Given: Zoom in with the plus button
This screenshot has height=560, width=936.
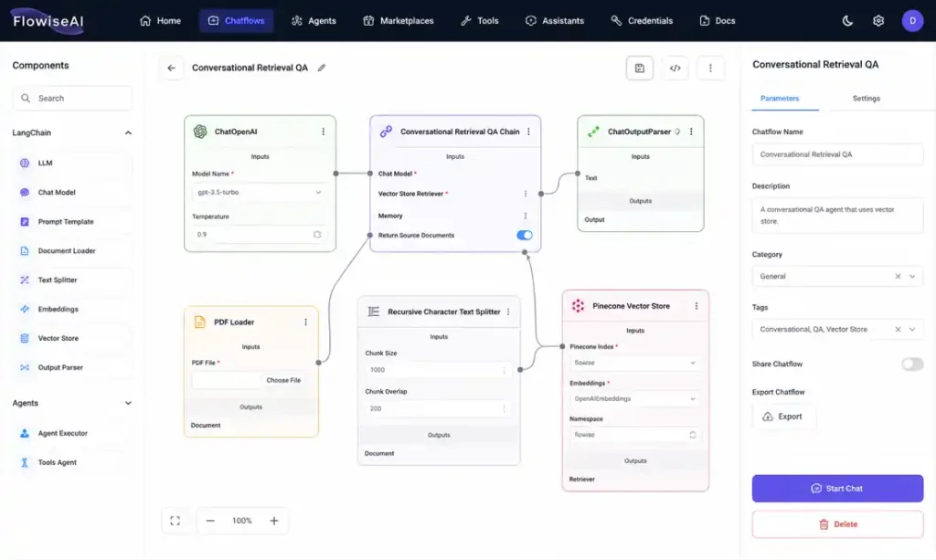Looking at the screenshot, I should click(274, 521).
